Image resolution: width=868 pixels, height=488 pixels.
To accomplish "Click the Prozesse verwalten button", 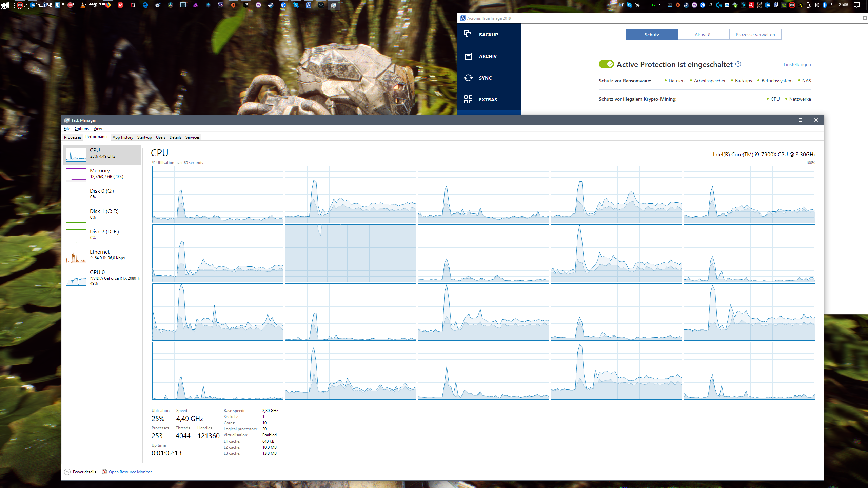I will tap(755, 35).
